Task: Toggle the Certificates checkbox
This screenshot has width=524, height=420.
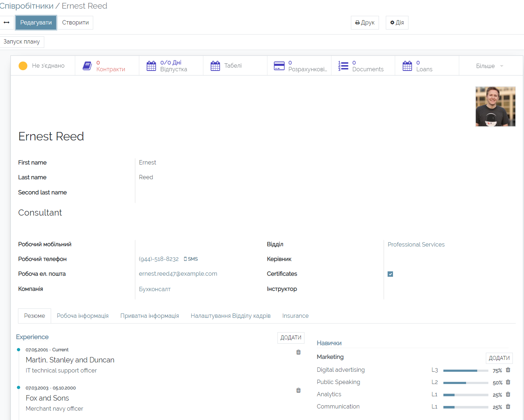Action: [390, 274]
